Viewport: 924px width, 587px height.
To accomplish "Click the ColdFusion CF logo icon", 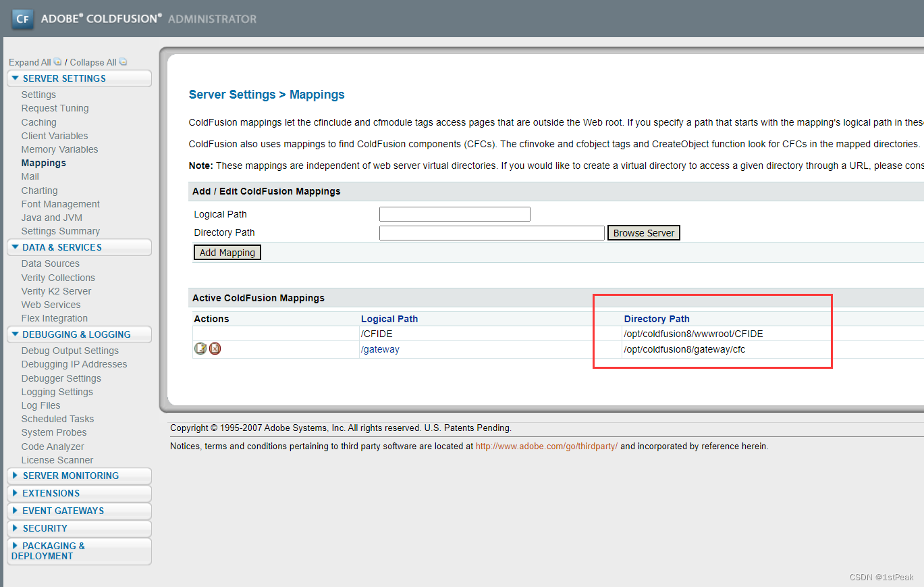I will coord(22,18).
